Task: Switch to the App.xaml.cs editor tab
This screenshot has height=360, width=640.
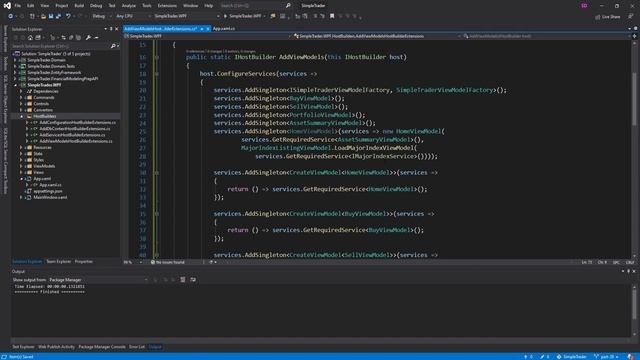Action: [x=224, y=29]
